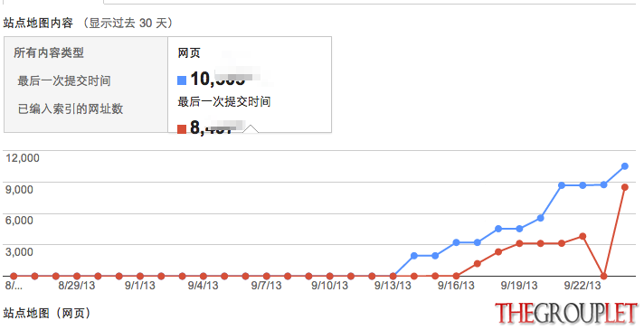The height and width of the screenshot is (330, 644).
Task: Click the 12,000 y-axis label
Action: coord(23,158)
